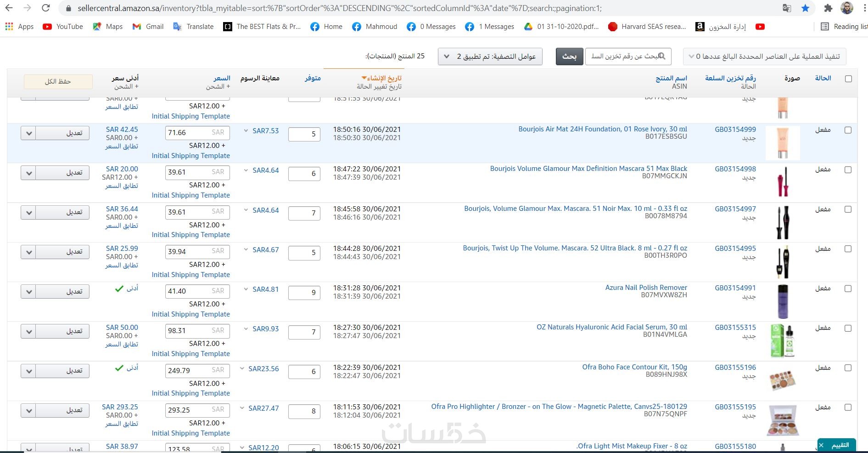Go back to the previous page

pos(9,8)
